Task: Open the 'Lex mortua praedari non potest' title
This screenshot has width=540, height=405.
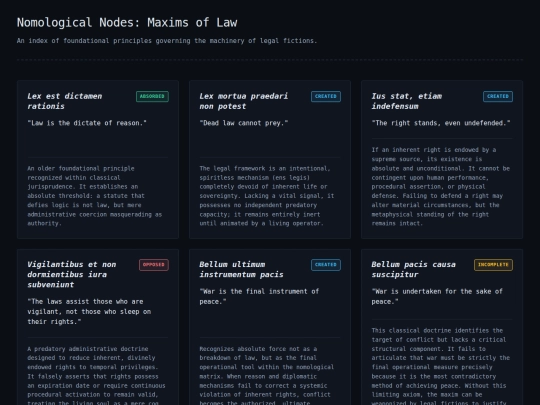Action: (243, 101)
